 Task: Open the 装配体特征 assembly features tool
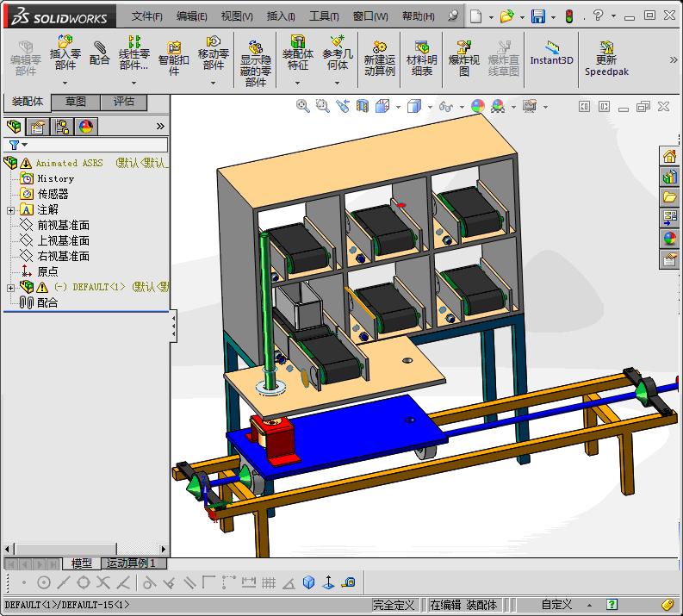(x=298, y=53)
